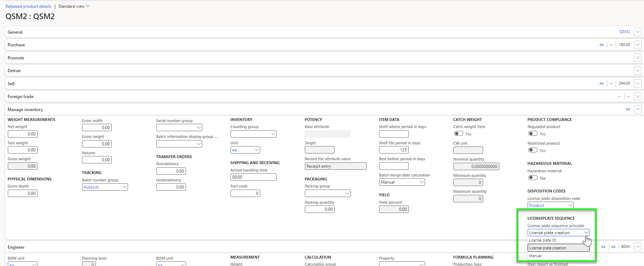This screenshot has width=644, height=266.
Task: Select License plate ID option
Action: pyautogui.click(x=558, y=240)
